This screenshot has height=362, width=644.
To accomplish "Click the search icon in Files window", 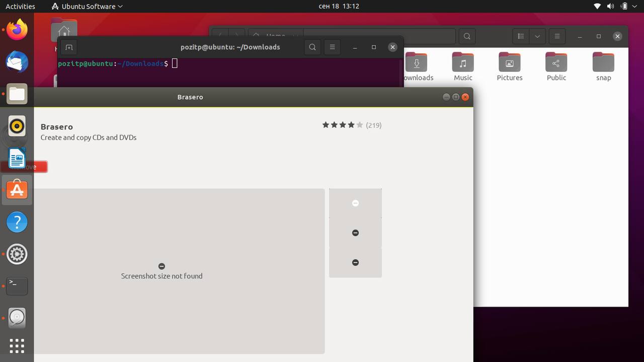I will 467,36.
